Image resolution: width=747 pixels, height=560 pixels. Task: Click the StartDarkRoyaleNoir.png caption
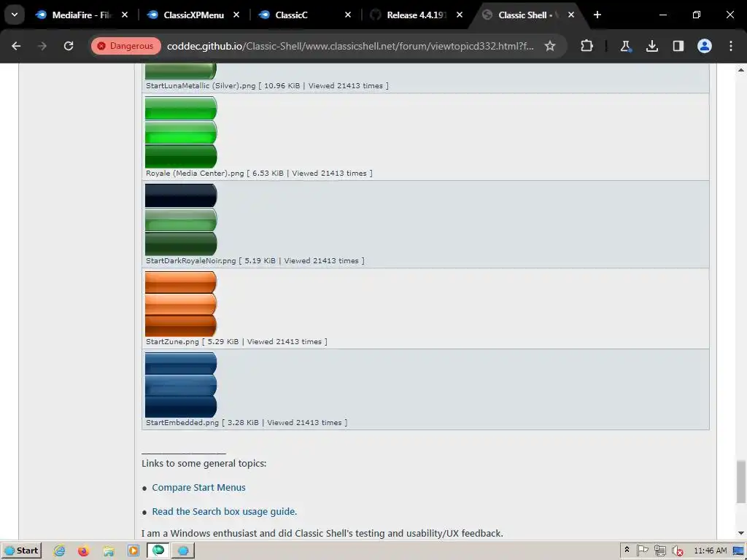tap(255, 260)
